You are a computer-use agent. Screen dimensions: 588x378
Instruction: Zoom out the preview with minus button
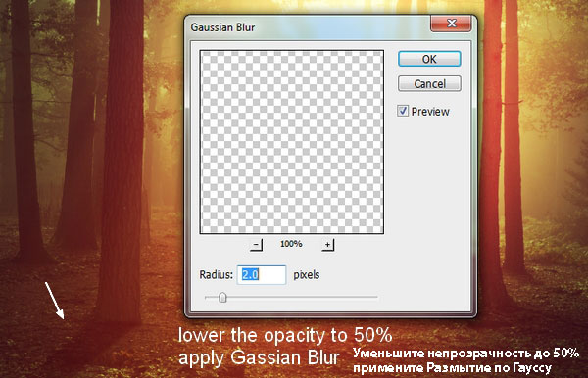point(256,245)
